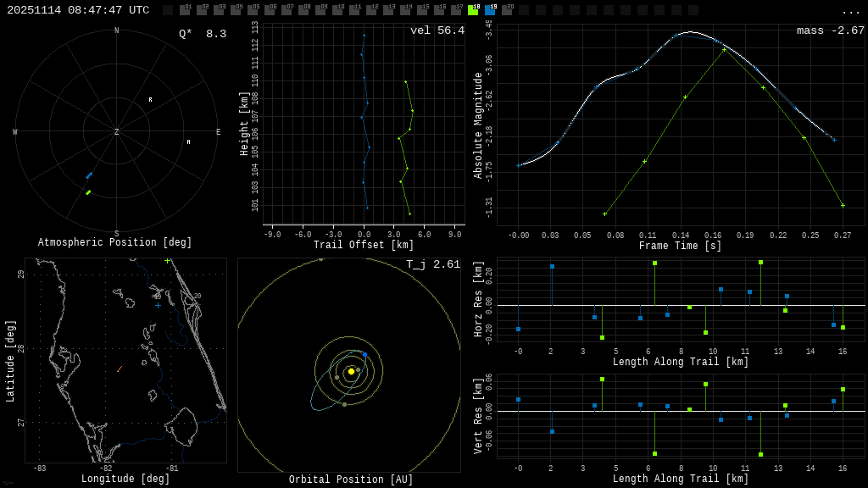This screenshot has width=868, height=488.
Task: Click the Horz Res [km] axis label
Action: pos(478,299)
